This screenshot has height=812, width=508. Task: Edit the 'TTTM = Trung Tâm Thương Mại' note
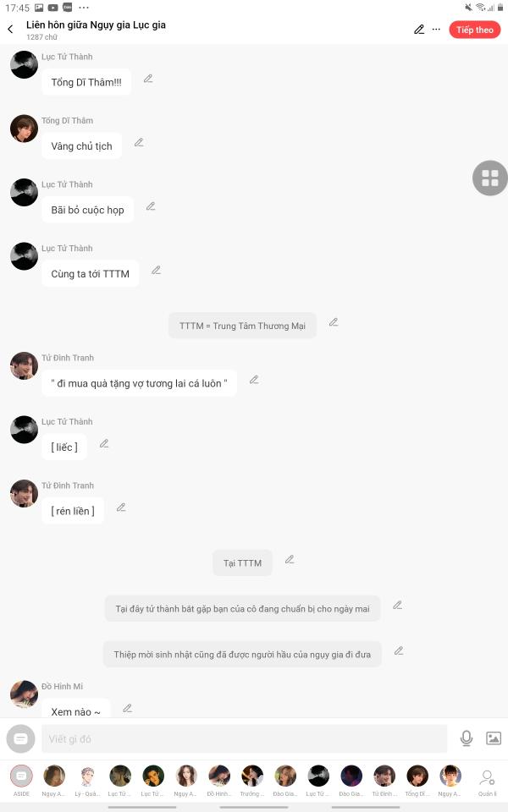[x=334, y=322]
